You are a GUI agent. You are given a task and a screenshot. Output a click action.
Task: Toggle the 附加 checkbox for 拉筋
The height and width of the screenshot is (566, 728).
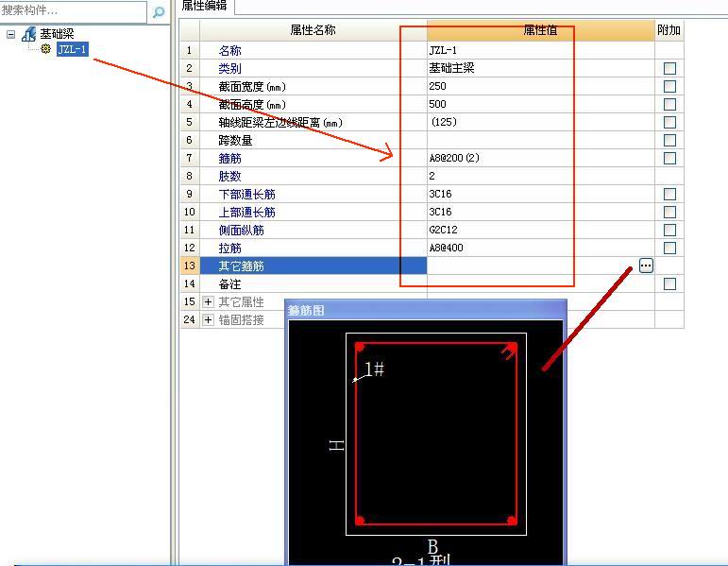(669, 248)
